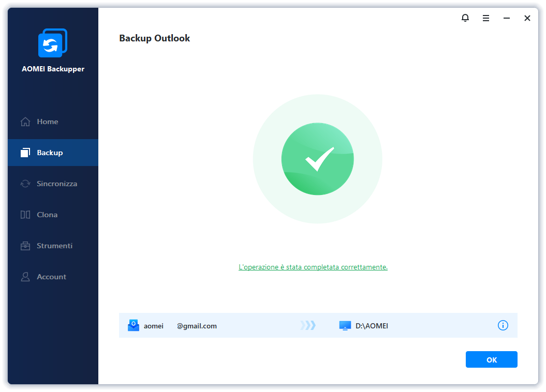Click the Strumenti toolbox icon
Viewport: 546px width, 392px height.
coord(25,246)
